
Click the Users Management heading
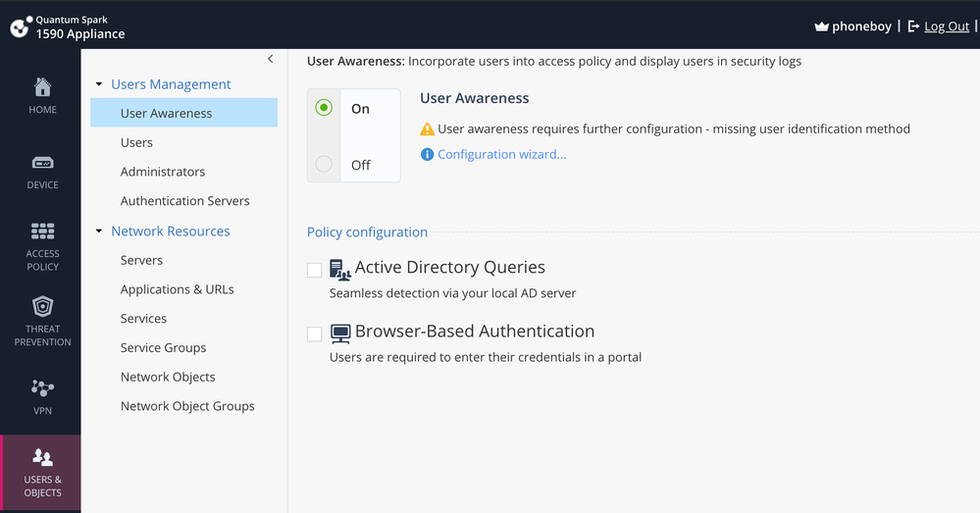coord(171,83)
